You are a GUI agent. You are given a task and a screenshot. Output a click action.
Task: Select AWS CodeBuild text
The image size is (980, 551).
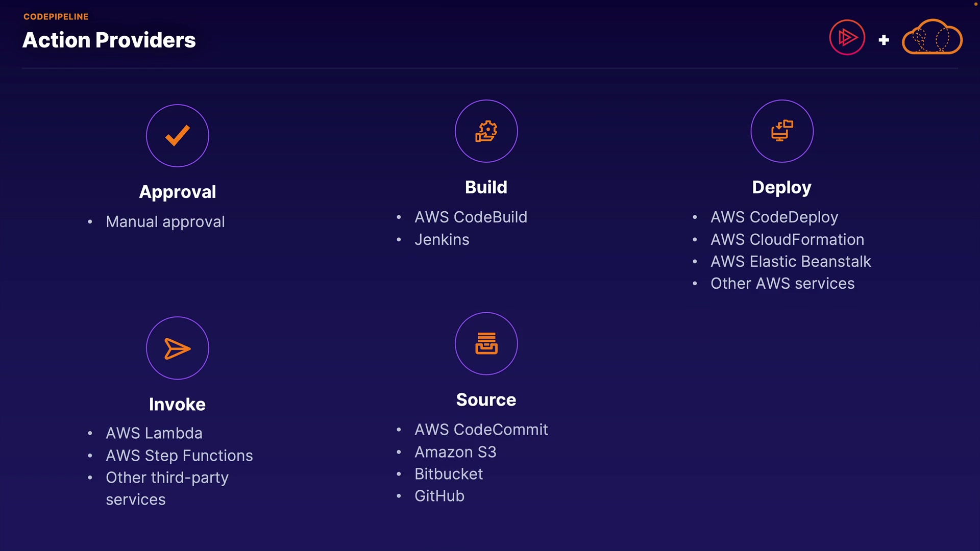click(x=471, y=217)
